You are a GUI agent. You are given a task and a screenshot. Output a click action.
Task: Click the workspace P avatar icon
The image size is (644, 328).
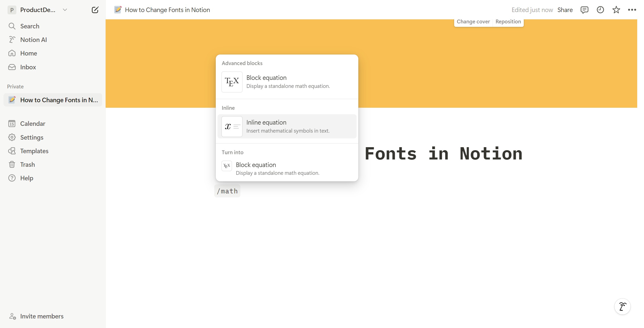[x=12, y=10]
